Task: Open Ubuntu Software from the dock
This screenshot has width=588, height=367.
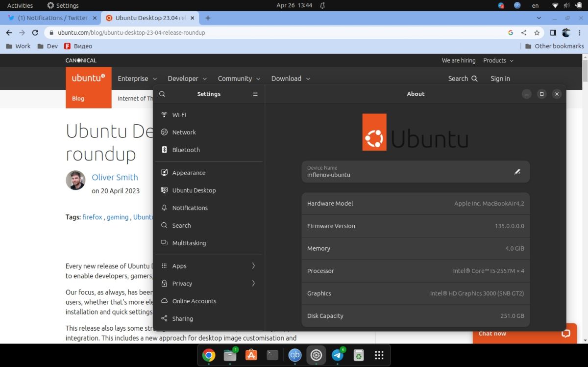Action: click(251, 355)
